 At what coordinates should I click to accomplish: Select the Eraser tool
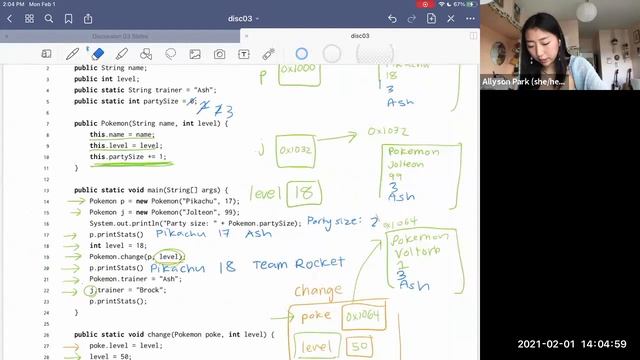coord(97,54)
